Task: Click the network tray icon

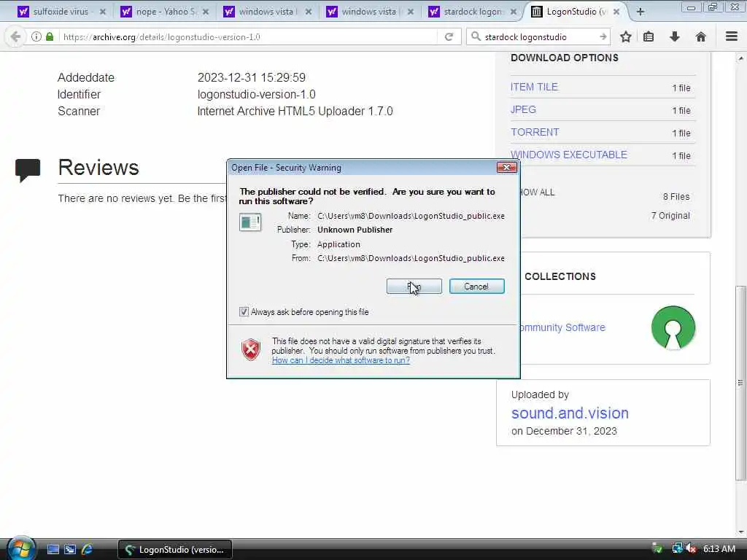Action: pos(677,549)
